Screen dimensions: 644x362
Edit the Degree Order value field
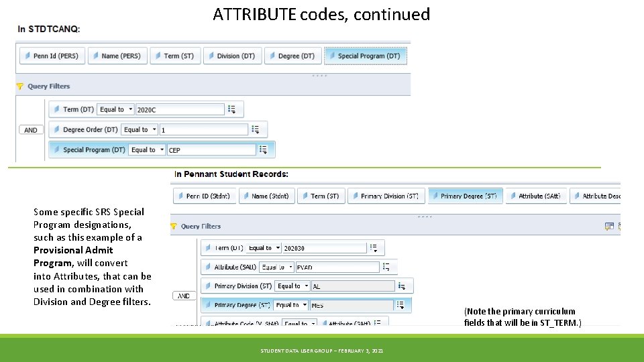[204, 129]
